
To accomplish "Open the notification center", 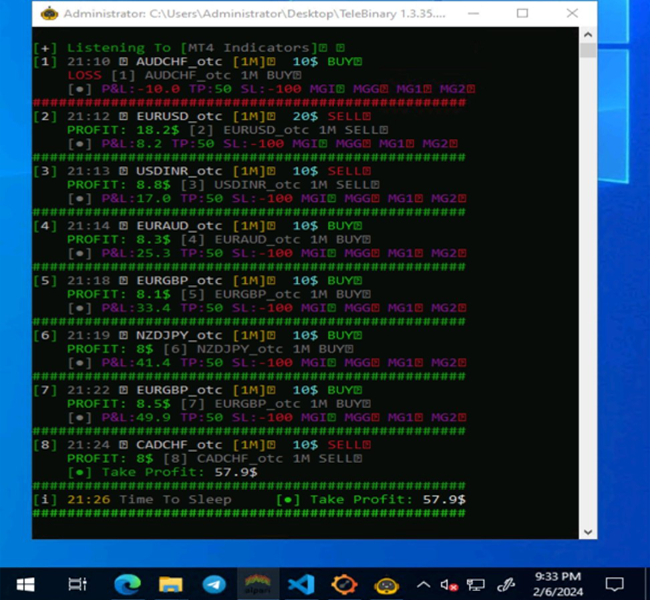I will (615, 584).
